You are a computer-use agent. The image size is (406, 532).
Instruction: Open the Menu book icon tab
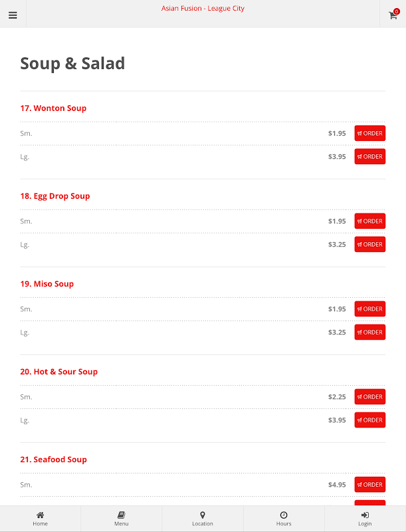(x=122, y=519)
